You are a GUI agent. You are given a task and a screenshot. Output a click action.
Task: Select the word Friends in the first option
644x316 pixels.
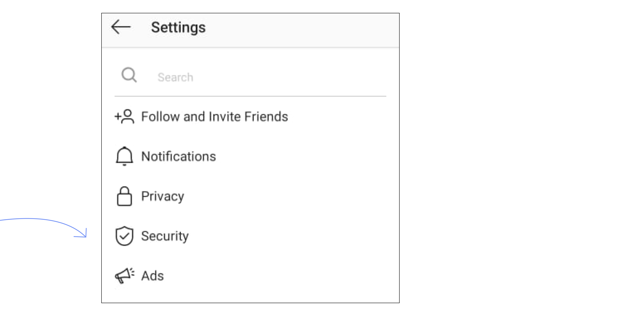point(266,116)
